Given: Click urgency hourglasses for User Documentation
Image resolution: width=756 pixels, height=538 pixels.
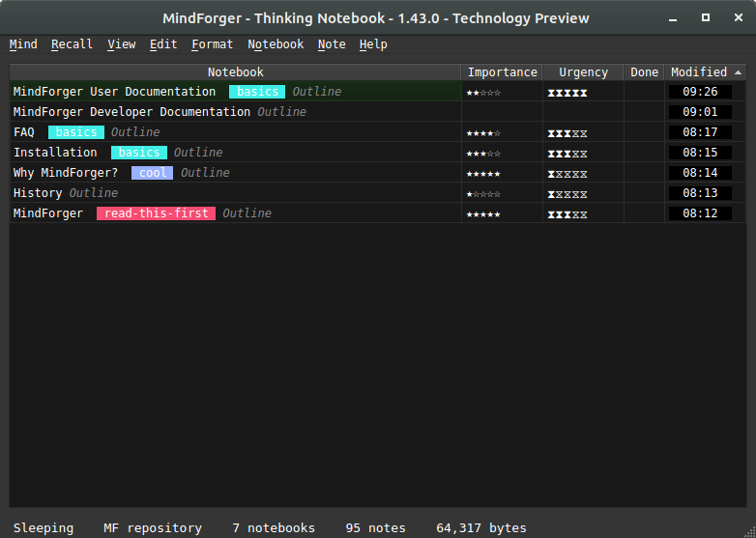Looking at the screenshot, I should point(567,93).
